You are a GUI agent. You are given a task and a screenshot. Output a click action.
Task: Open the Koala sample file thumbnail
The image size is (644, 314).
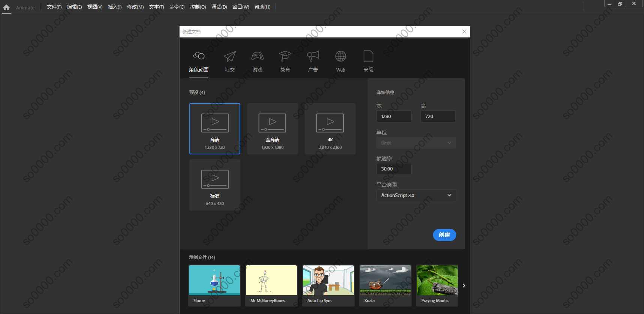tap(385, 285)
